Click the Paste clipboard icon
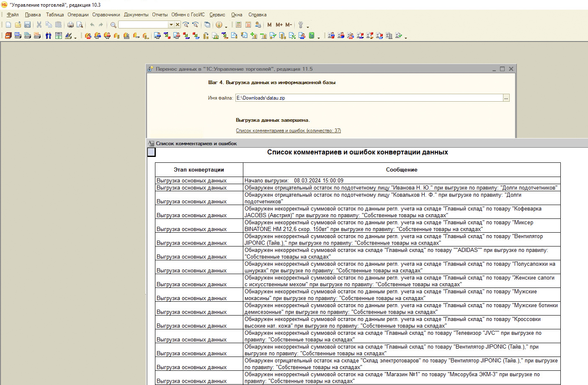Screen dimensions: 588x385 point(58,25)
